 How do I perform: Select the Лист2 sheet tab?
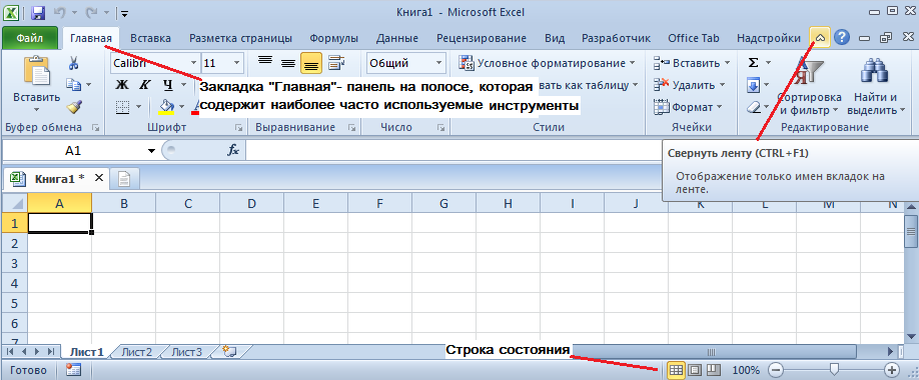click(x=137, y=352)
